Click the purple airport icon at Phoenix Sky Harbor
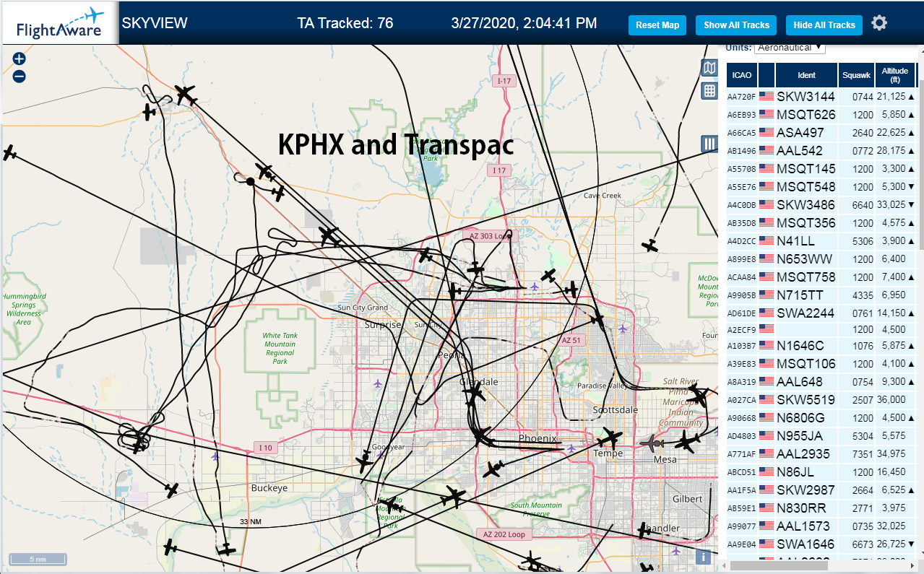 [571, 448]
